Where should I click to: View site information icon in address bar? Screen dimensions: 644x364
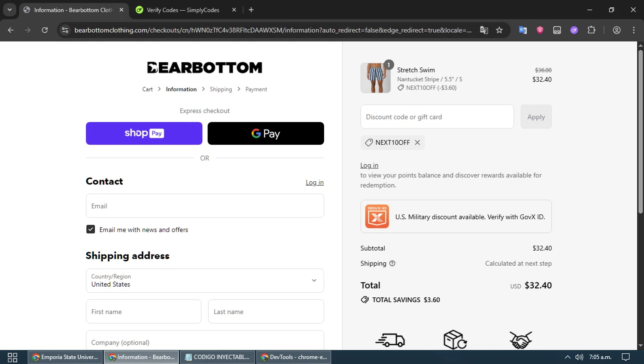65,30
